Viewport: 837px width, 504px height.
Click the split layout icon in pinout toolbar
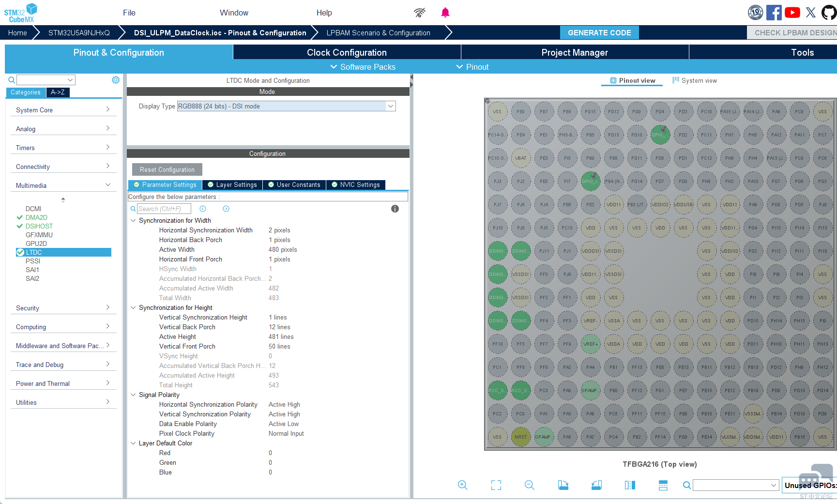663,485
